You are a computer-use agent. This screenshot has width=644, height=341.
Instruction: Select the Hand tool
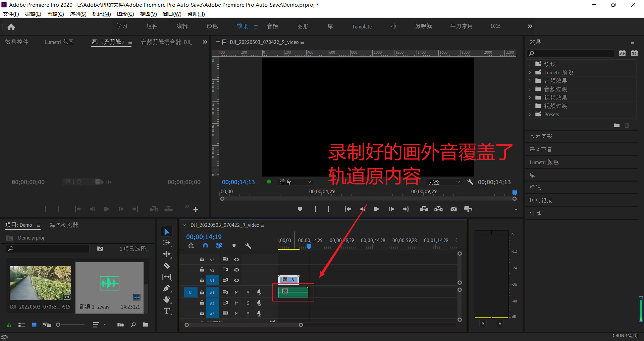pos(167,299)
